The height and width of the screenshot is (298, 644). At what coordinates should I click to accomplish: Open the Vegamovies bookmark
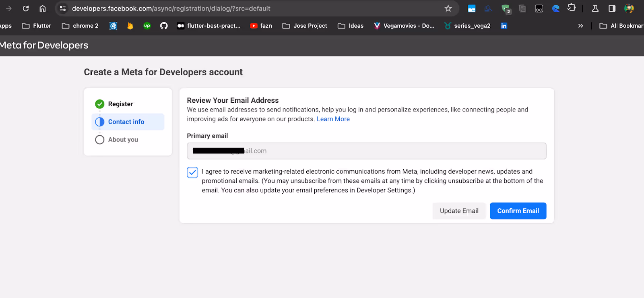coord(404,26)
